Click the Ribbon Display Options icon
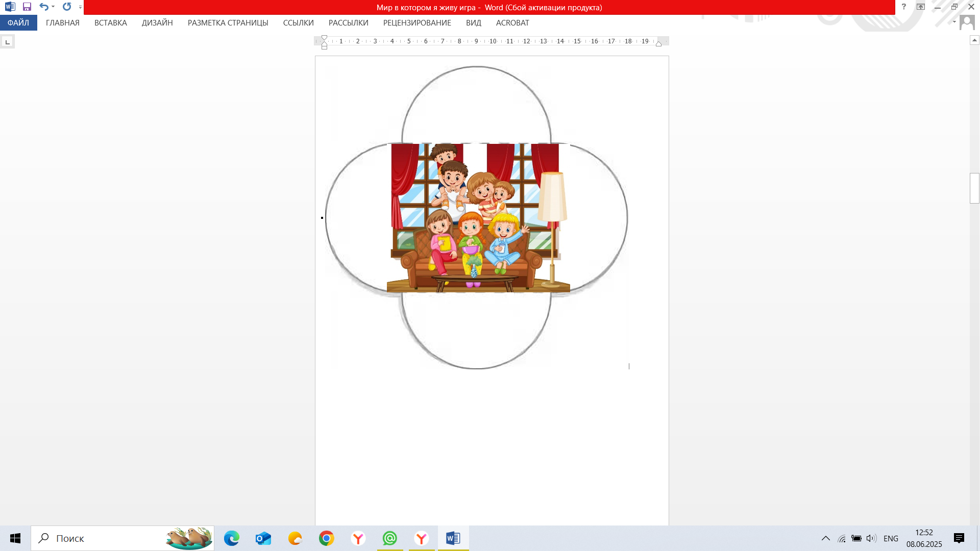Image resolution: width=980 pixels, height=551 pixels. pos(920,7)
